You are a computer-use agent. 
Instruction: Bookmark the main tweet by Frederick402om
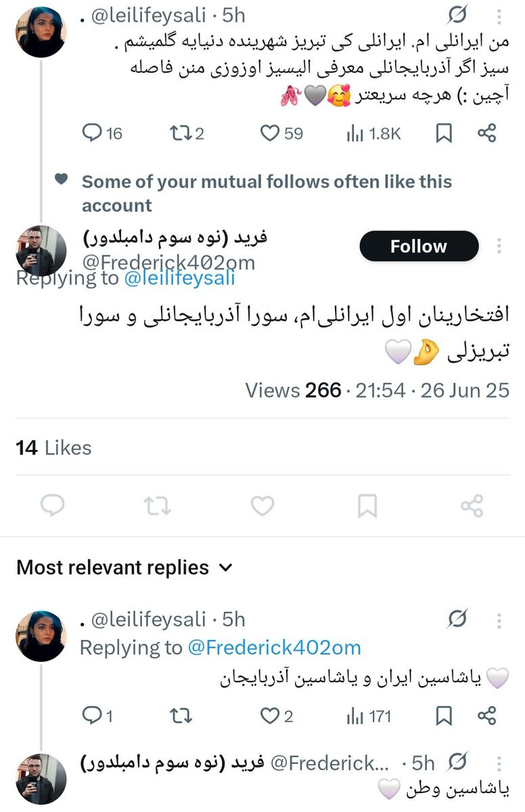pos(367,505)
